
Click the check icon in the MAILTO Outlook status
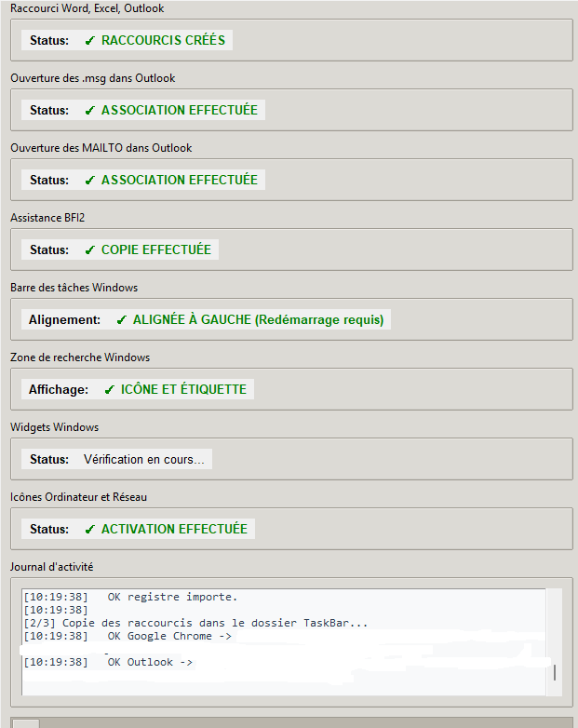(x=90, y=181)
